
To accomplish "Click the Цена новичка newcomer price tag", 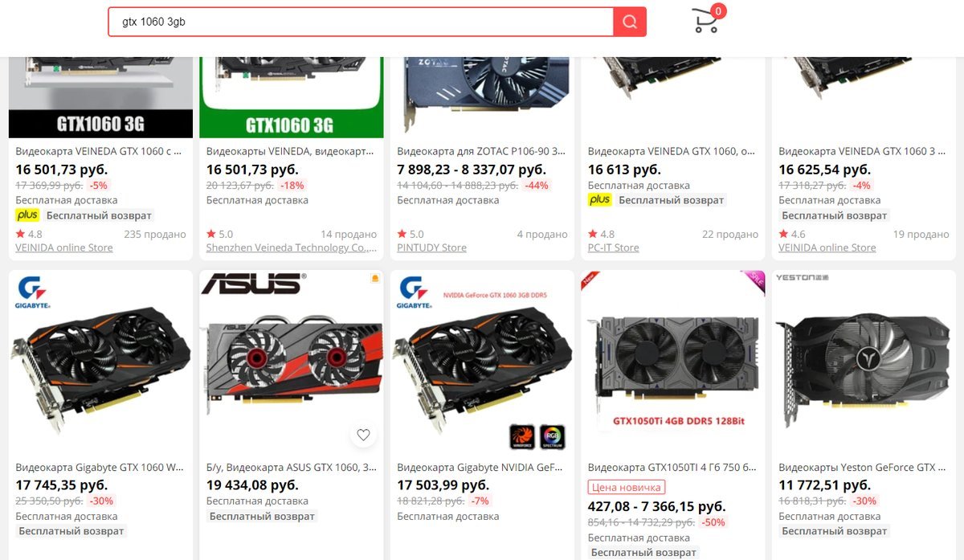I will [x=627, y=487].
